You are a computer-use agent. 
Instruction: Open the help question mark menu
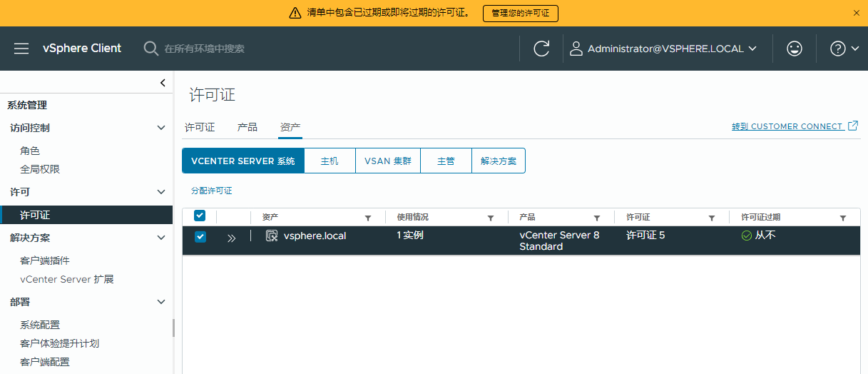(x=844, y=49)
